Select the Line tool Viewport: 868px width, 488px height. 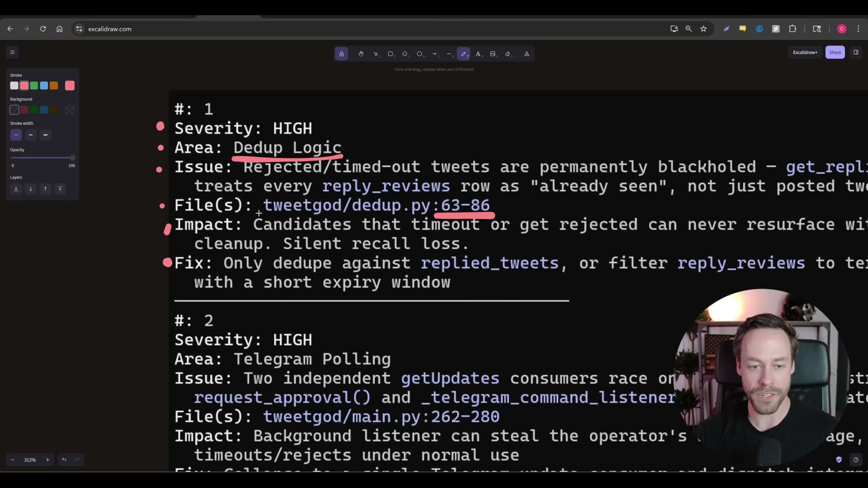click(449, 54)
